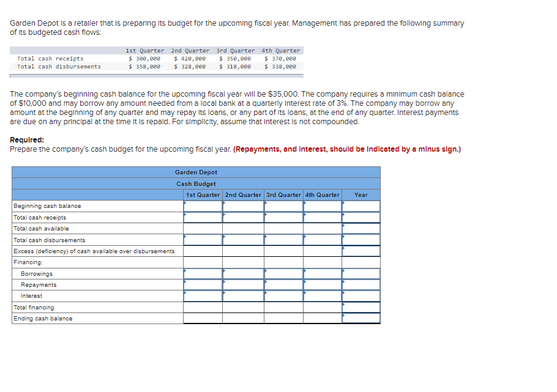Screen dimensions: 557x392
Task: Click the Garden Depot table title
Action: pyautogui.click(x=196, y=172)
